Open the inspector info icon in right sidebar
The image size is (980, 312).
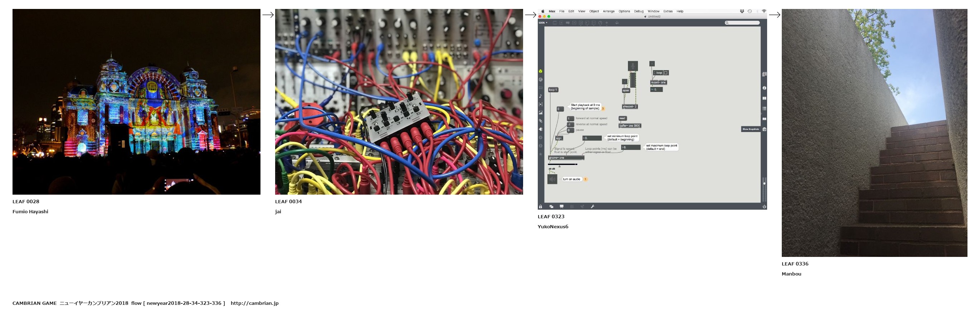(x=764, y=88)
